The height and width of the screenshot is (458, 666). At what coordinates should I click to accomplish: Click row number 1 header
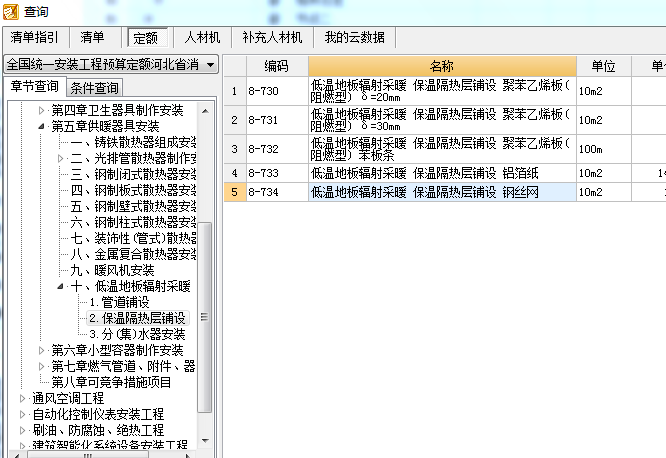[235, 91]
